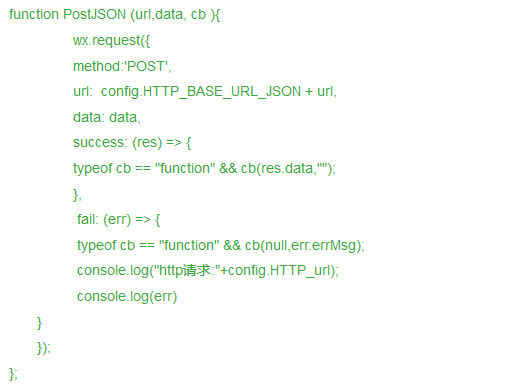Viewport: 527px width, 391px height.
Task: Click the data: data, line
Action: 107,117
